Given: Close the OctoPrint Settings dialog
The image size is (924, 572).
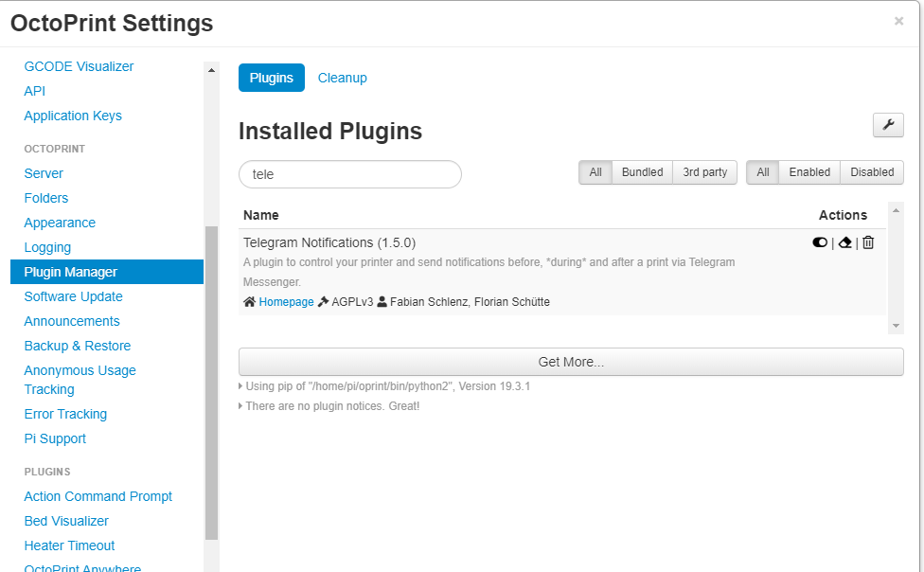Looking at the screenshot, I should 898,21.
